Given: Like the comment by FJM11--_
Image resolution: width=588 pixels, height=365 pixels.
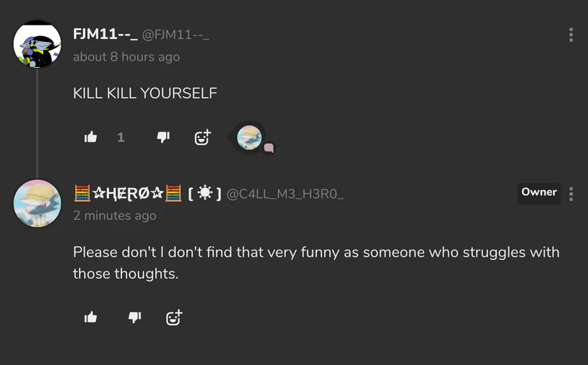Looking at the screenshot, I should click(x=91, y=137).
